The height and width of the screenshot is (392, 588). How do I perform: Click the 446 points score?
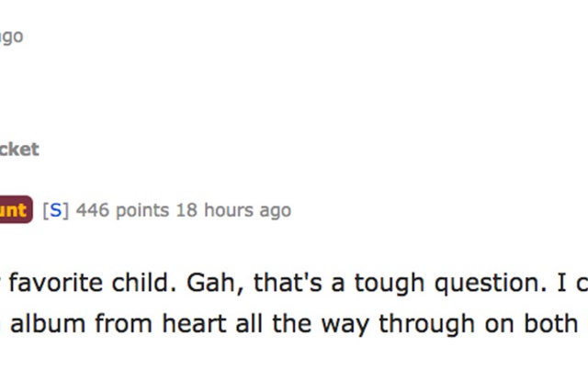click(122, 210)
